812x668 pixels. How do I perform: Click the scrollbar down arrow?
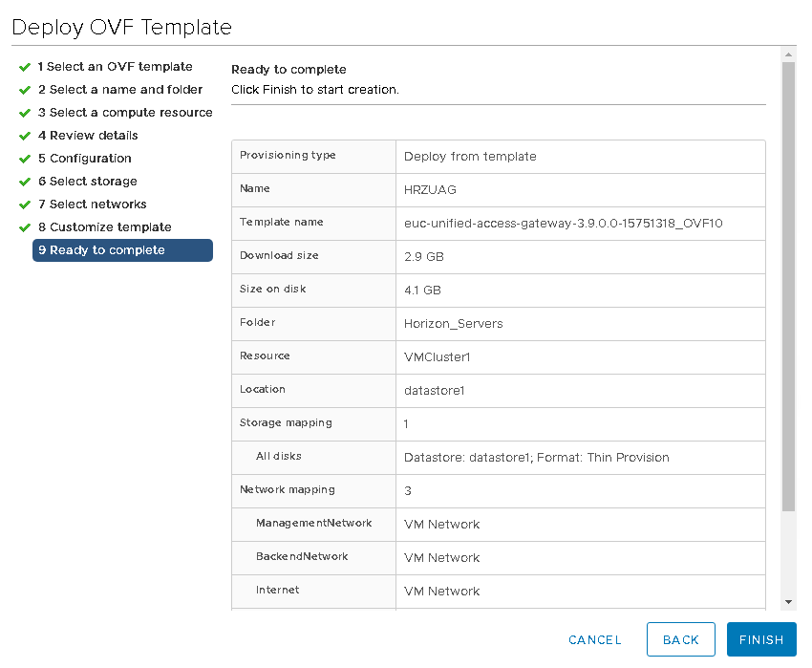pos(788,602)
